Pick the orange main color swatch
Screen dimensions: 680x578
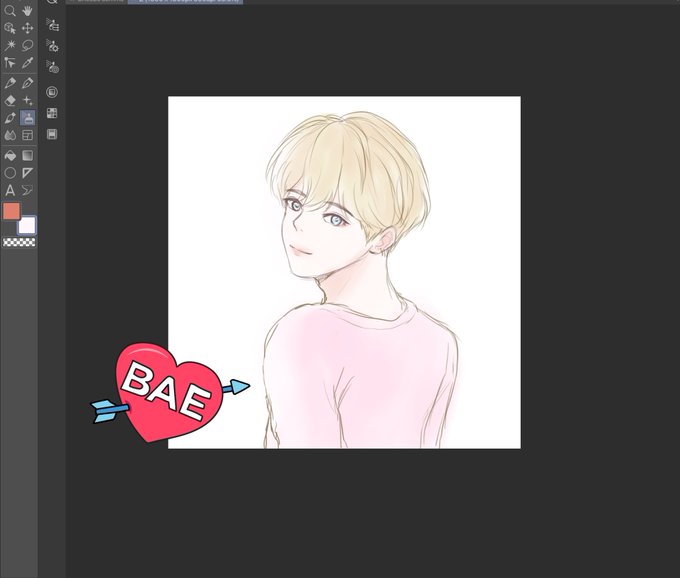tap(11, 211)
